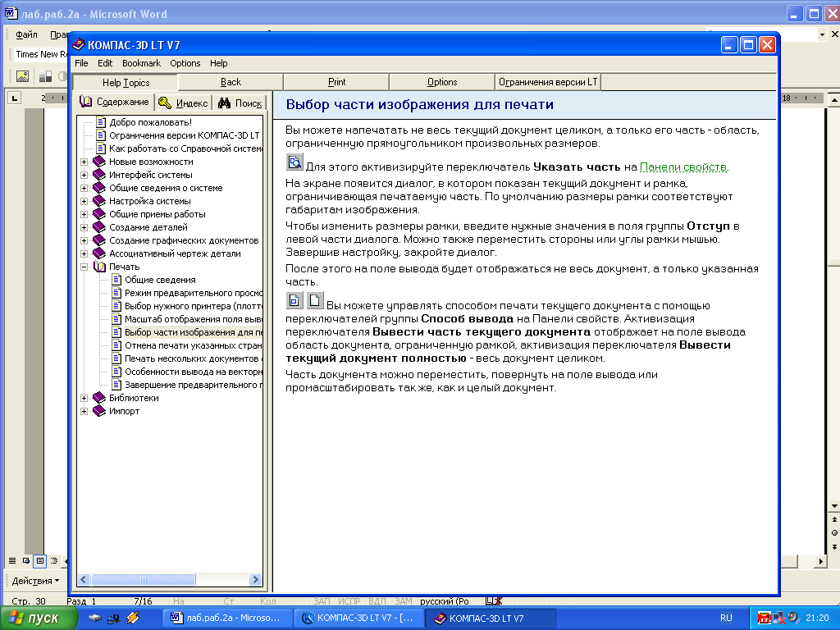Click Insert Picture icon in Word toolbar
This screenshot has width=840, height=630.
point(22,76)
